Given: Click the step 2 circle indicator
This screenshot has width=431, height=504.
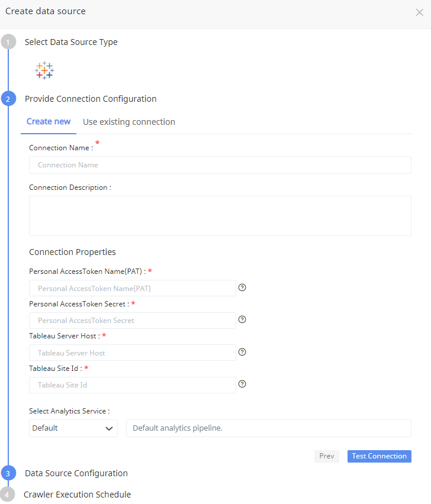Looking at the screenshot, I should click(x=8, y=99).
